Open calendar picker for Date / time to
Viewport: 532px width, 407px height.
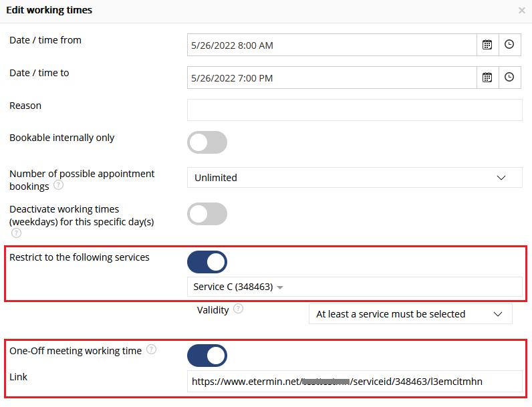pos(487,78)
